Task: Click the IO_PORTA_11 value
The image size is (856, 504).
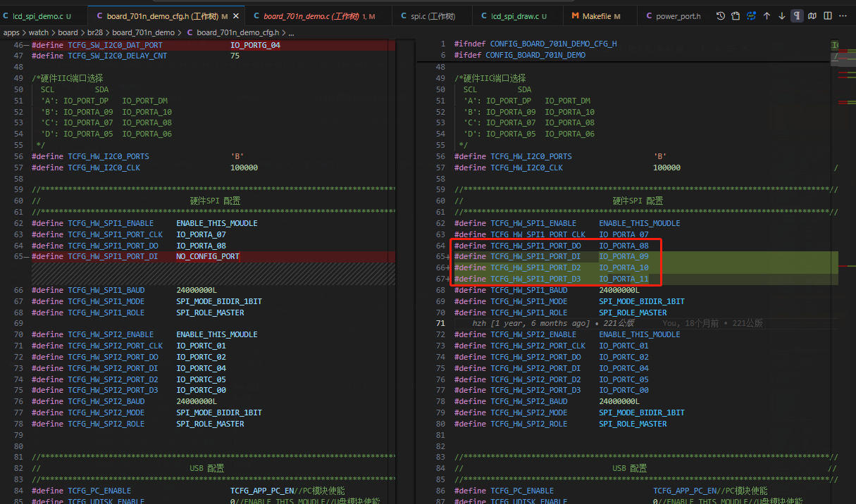Action: coord(624,279)
